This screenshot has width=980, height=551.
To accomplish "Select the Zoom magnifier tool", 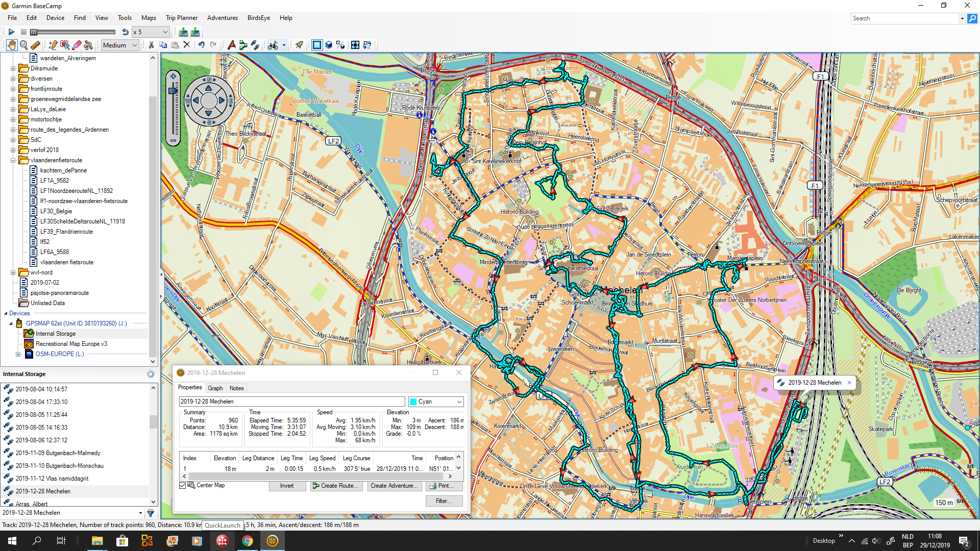I will [23, 45].
